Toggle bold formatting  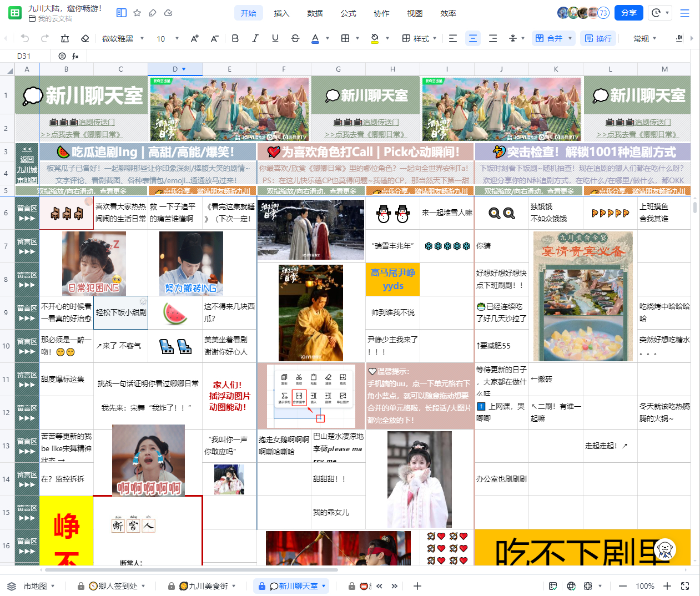[235, 38]
